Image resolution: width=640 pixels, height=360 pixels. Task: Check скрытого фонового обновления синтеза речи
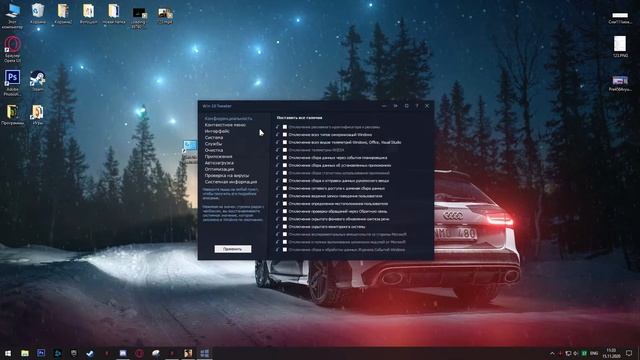(x=285, y=219)
